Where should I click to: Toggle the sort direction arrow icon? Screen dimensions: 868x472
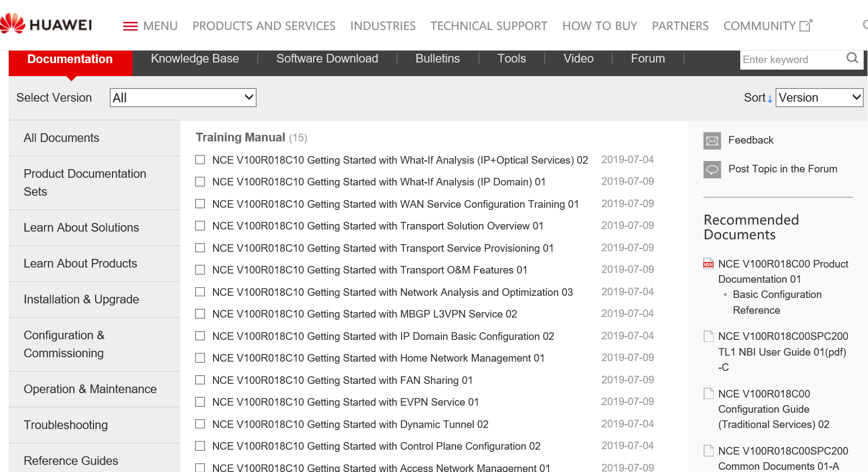click(x=770, y=99)
